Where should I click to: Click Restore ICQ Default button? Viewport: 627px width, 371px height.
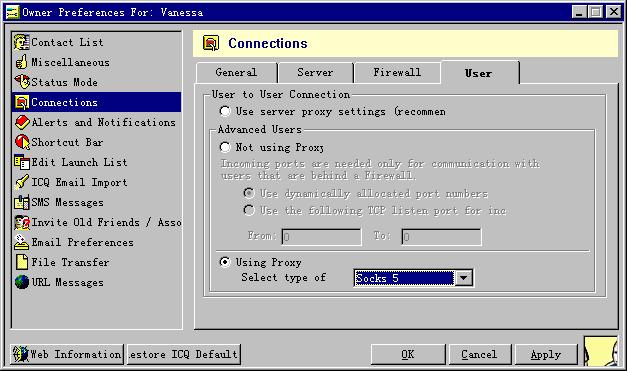pos(184,354)
